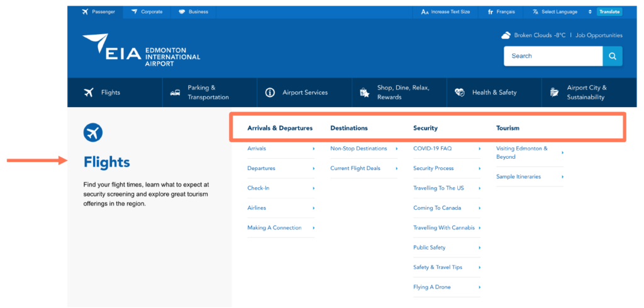Switch site language to Français
Image resolution: width=644 pixels, height=308 pixels.
point(501,11)
